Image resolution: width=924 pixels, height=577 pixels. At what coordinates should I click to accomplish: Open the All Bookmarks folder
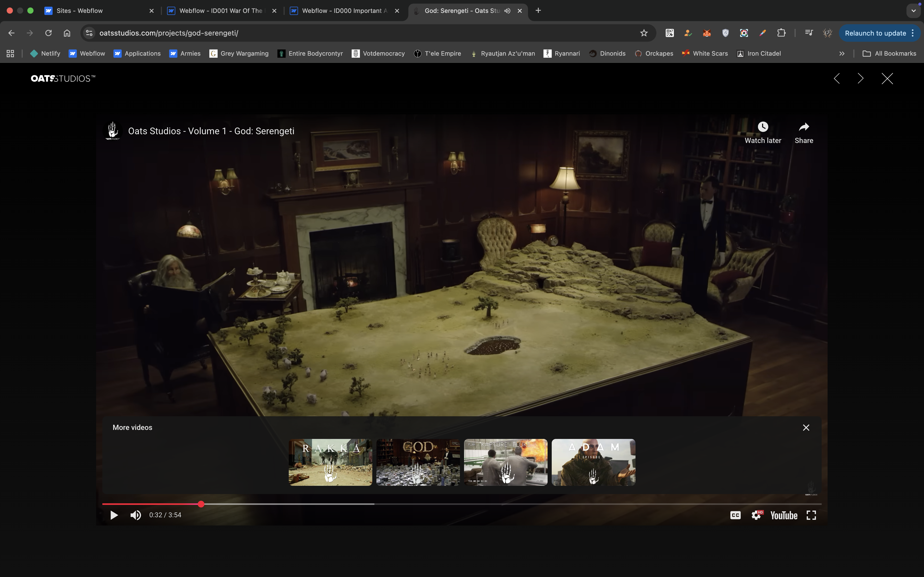[x=889, y=53]
